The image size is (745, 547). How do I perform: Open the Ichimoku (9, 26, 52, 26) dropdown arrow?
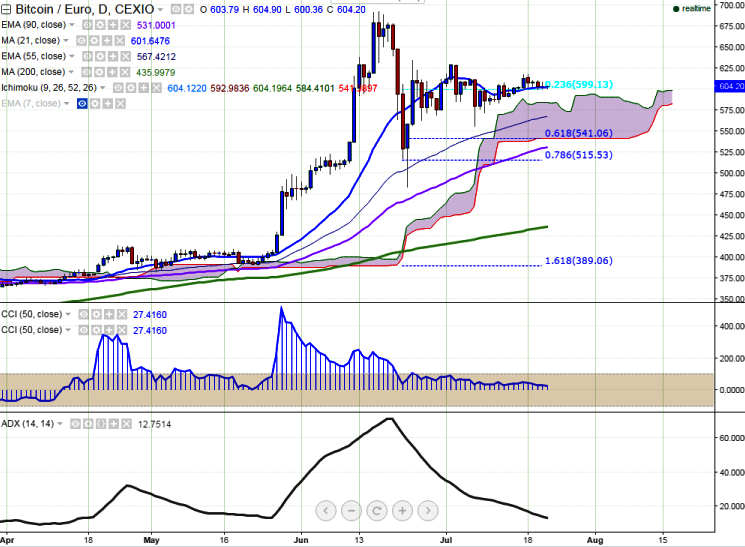click(x=103, y=87)
